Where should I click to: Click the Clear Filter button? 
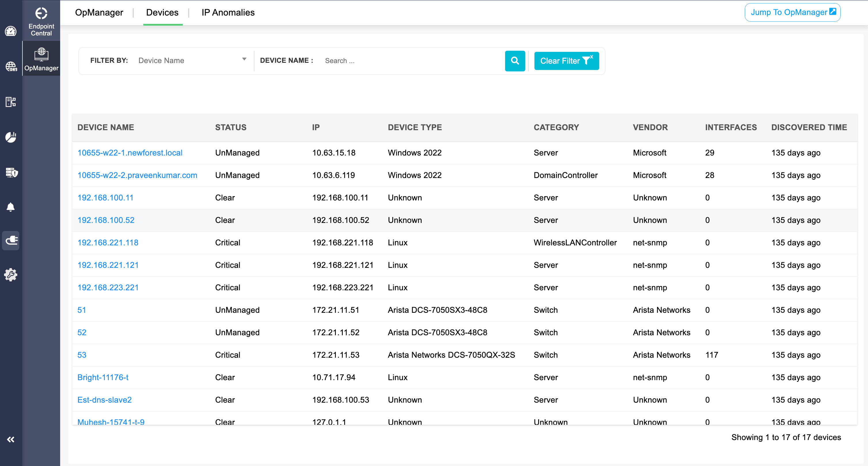pos(566,61)
